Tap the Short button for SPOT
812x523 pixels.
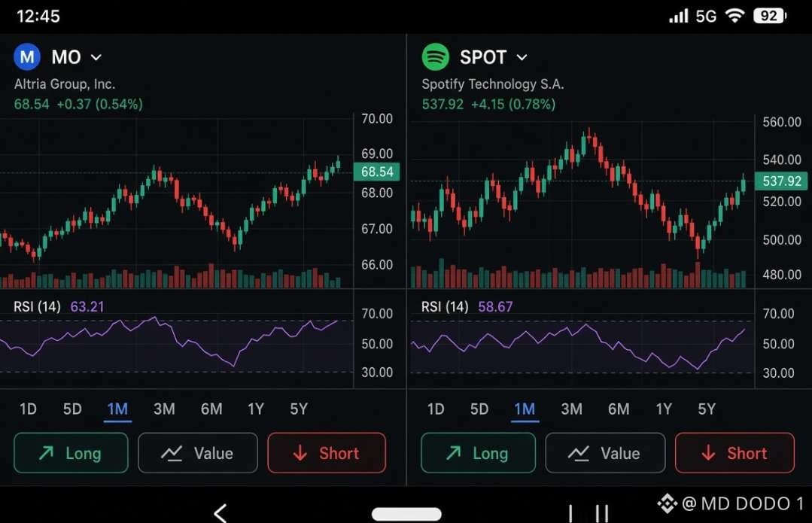pyautogui.click(x=734, y=453)
